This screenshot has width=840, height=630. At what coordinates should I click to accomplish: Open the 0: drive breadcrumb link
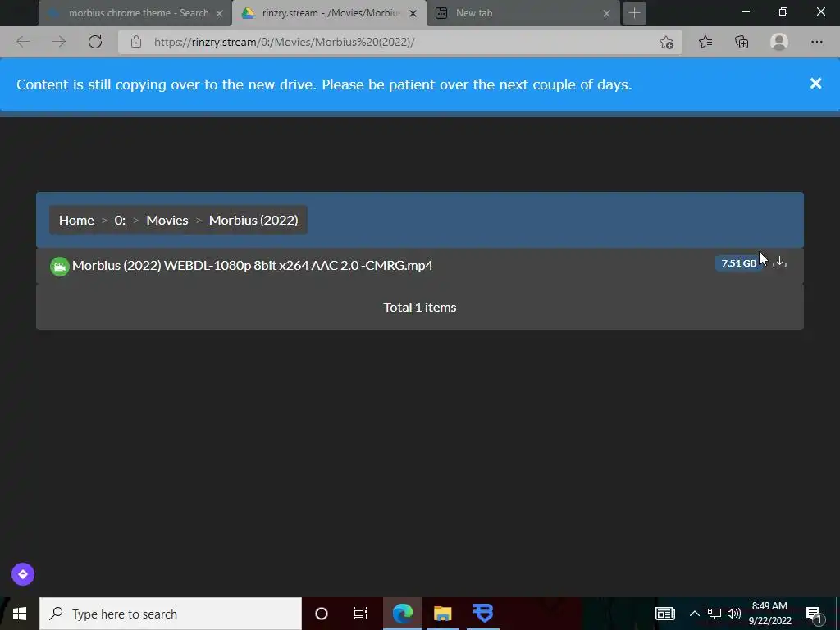(x=120, y=220)
